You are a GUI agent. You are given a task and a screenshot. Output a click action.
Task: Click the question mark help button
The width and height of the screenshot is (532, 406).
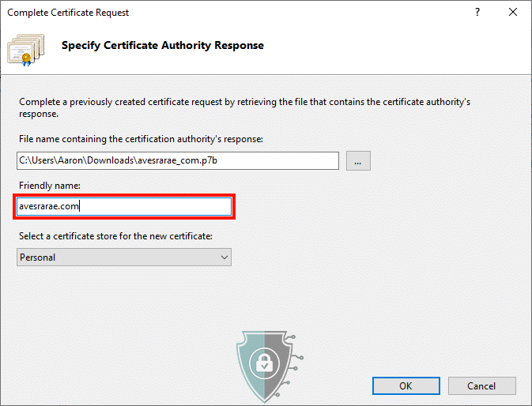(x=477, y=13)
